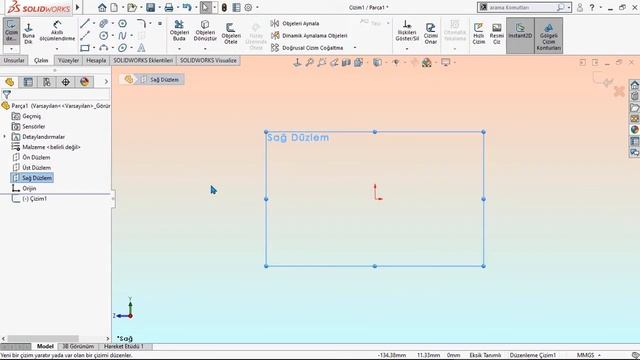Open the rectangle tool type dropdown arrow

tap(94, 48)
